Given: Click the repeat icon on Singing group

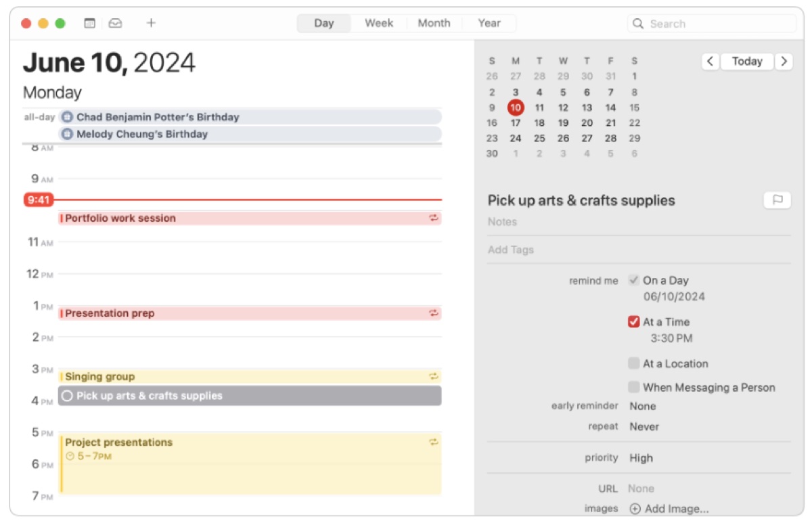Looking at the screenshot, I should click(x=433, y=375).
